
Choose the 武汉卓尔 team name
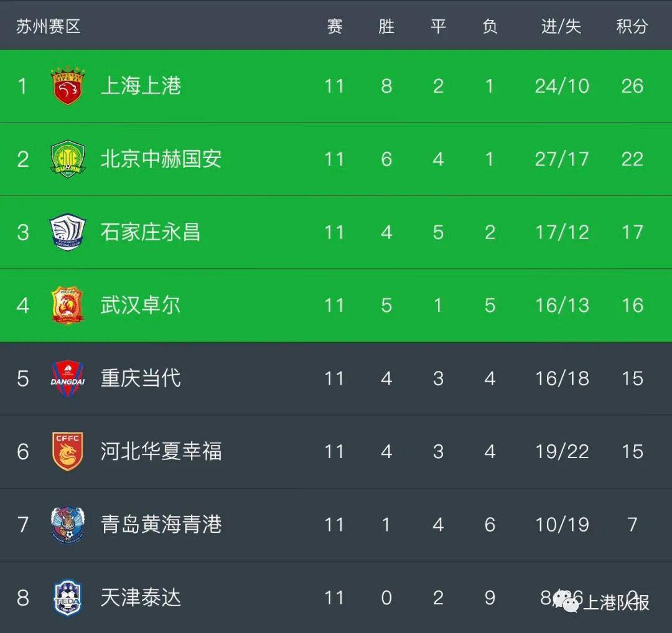(141, 305)
